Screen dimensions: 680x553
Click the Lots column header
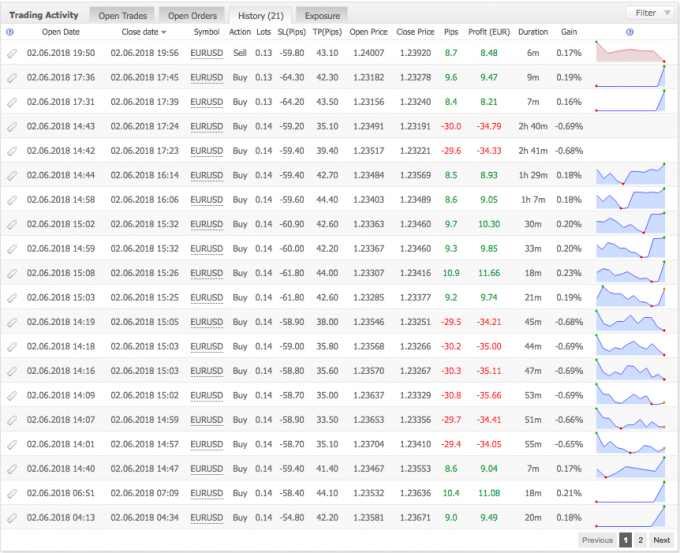264,32
